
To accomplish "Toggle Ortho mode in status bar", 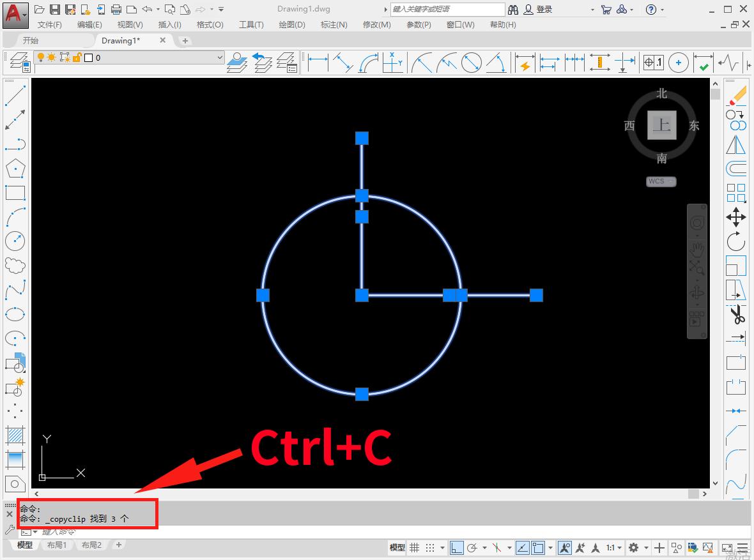I will pos(456,548).
